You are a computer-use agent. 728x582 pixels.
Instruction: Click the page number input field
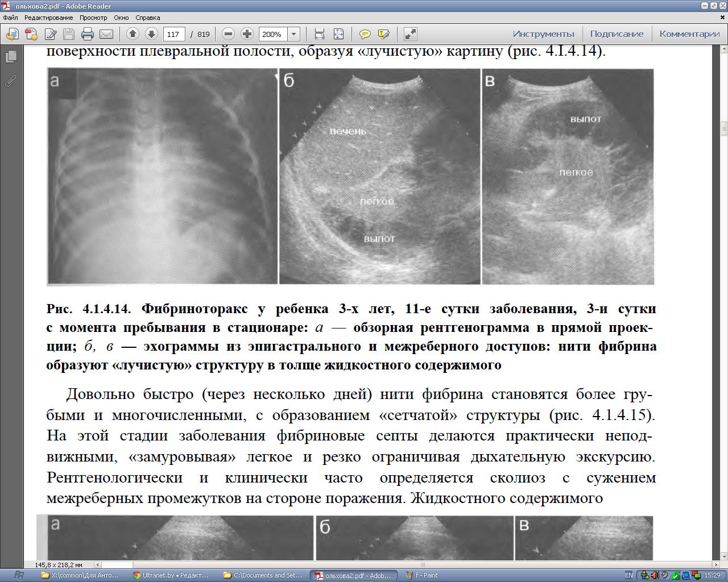click(x=173, y=34)
